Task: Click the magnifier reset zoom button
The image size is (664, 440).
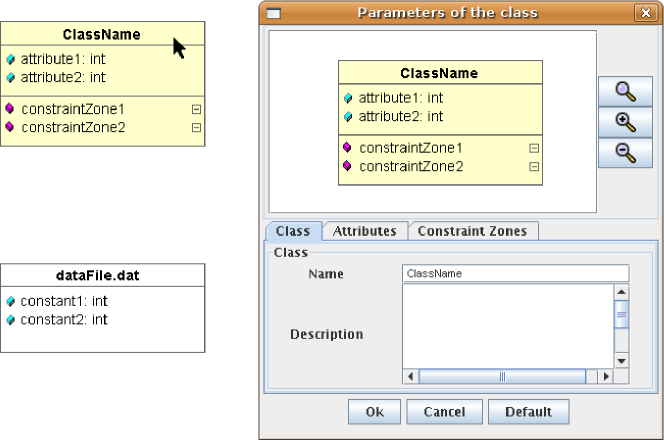Action: [625, 91]
